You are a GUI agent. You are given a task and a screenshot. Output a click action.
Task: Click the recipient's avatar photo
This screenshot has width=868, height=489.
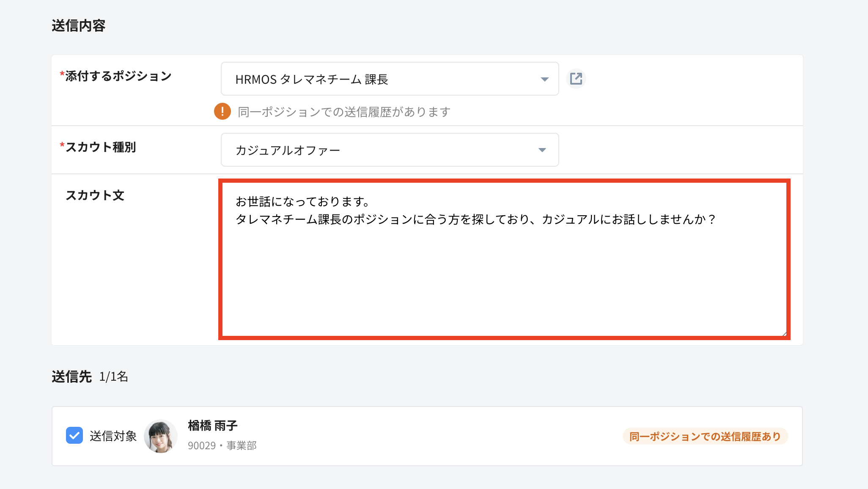pyautogui.click(x=161, y=436)
